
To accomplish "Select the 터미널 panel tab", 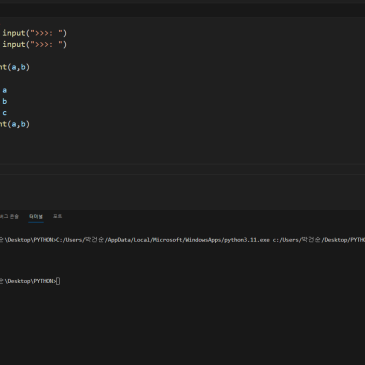I will pos(36,217).
